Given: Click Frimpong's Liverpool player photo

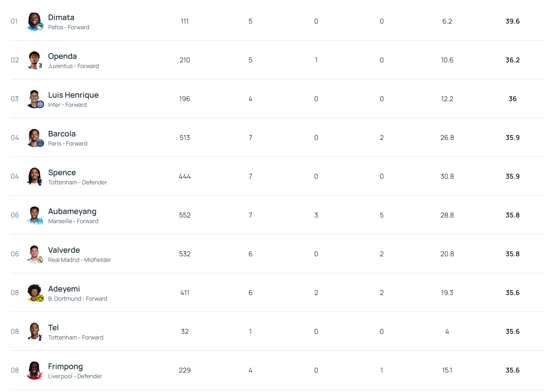Looking at the screenshot, I should 35,370.
